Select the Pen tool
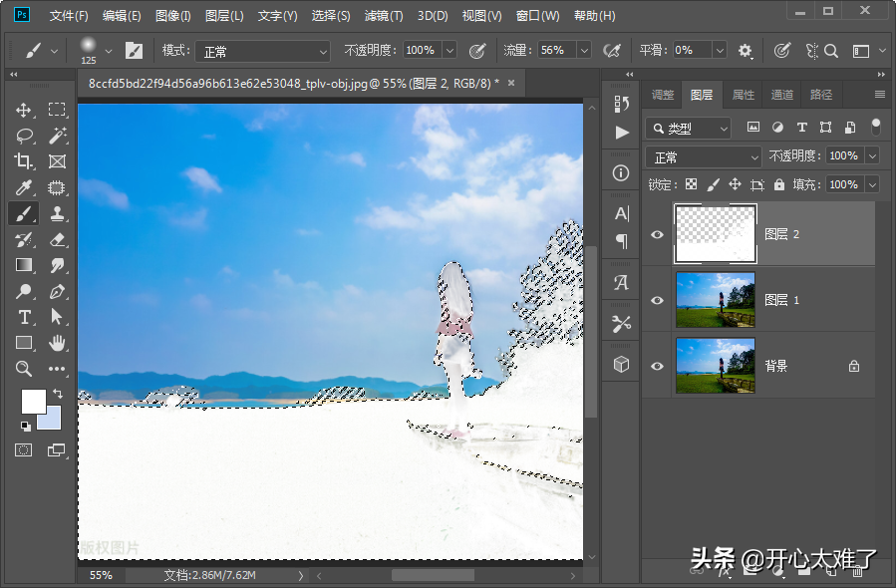 pos(57,291)
